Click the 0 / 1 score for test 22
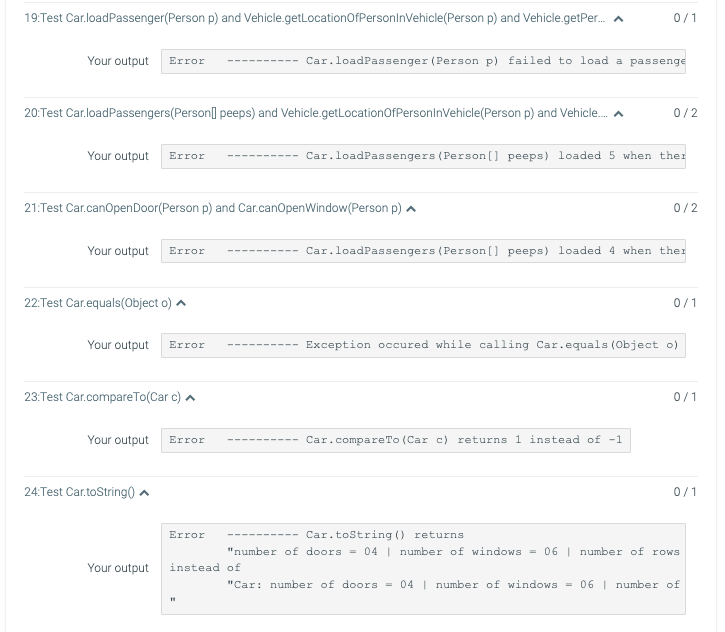Viewport: 725px width, 632px height. click(685, 303)
